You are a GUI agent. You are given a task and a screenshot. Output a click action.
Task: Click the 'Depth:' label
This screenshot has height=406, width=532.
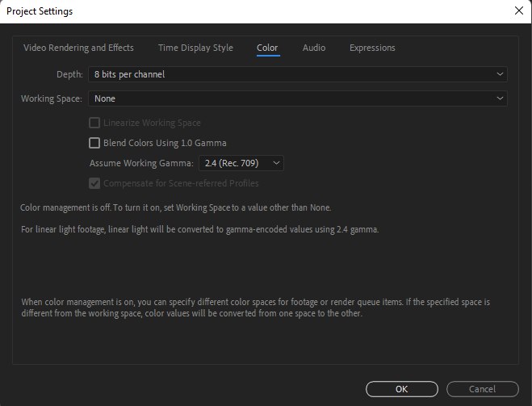pyautogui.click(x=69, y=74)
